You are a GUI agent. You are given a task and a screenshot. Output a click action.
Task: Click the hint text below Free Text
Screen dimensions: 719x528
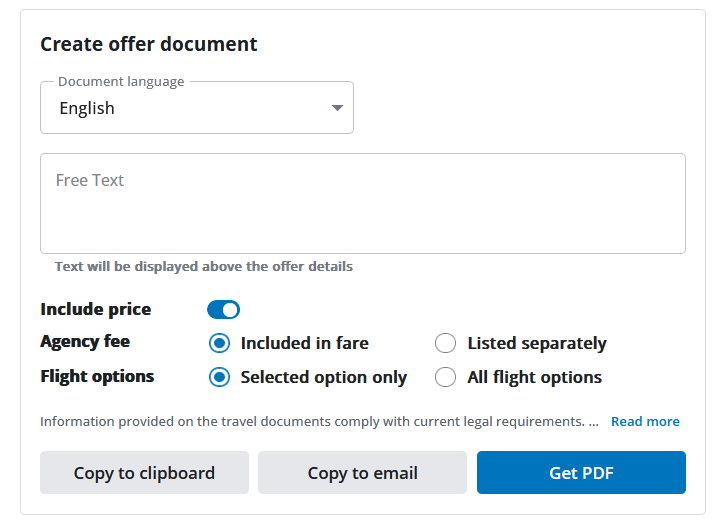203,267
